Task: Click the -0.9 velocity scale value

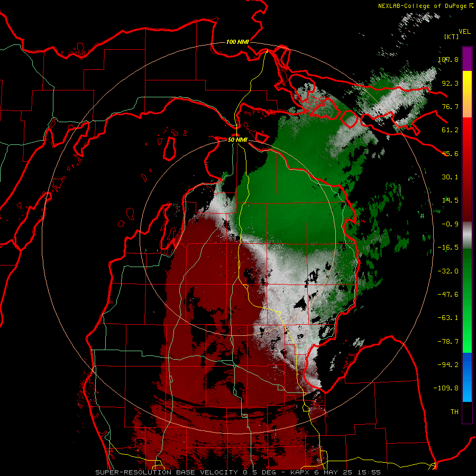Action: (450, 224)
